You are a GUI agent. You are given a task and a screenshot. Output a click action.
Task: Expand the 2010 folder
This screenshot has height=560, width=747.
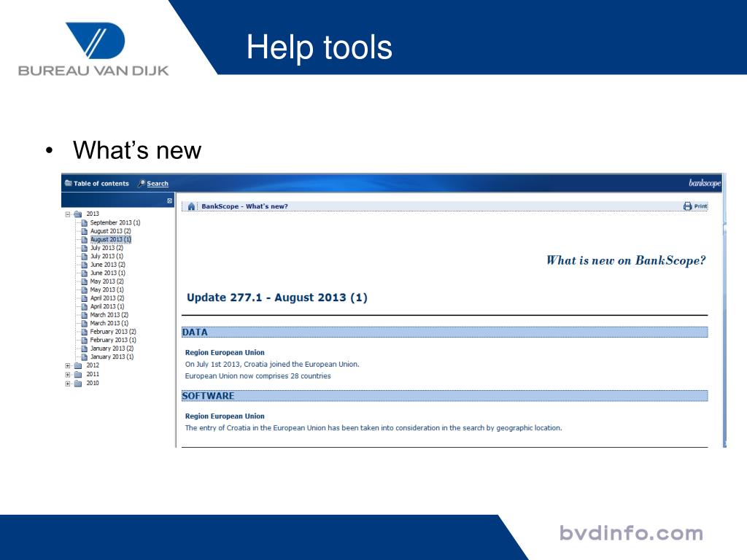(x=68, y=384)
